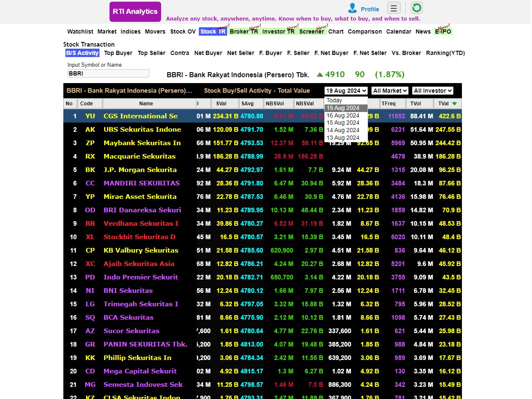Open Ranking(YTD) sub-tab
This screenshot has width=532, height=399.
446,53
